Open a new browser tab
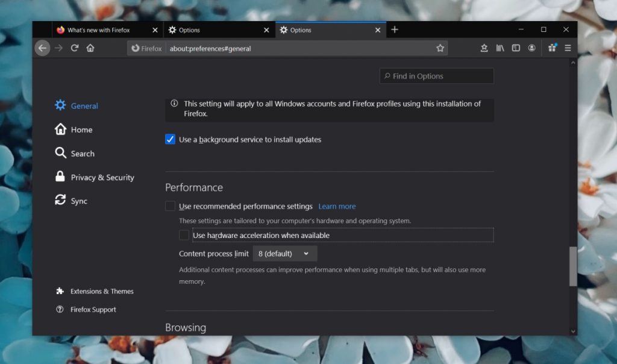Image resolution: width=617 pixels, height=364 pixels. (395, 29)
